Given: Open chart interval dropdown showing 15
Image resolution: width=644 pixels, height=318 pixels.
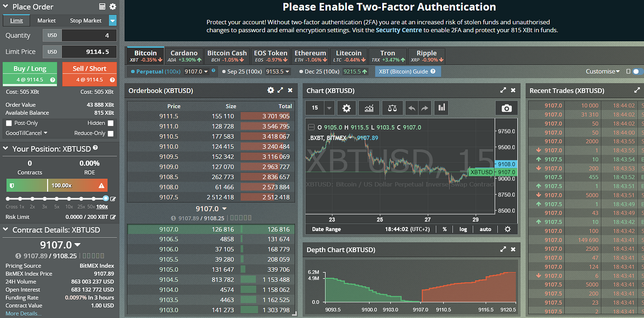Looking at the screenshot, I should click(x=329, y=108).
